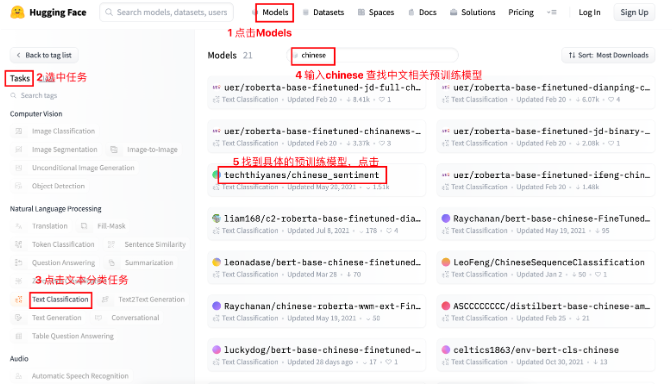The image size is (672, 385).
Task: Click the Sign Up button
Action: pyautogui.click(x=634, y=12)
